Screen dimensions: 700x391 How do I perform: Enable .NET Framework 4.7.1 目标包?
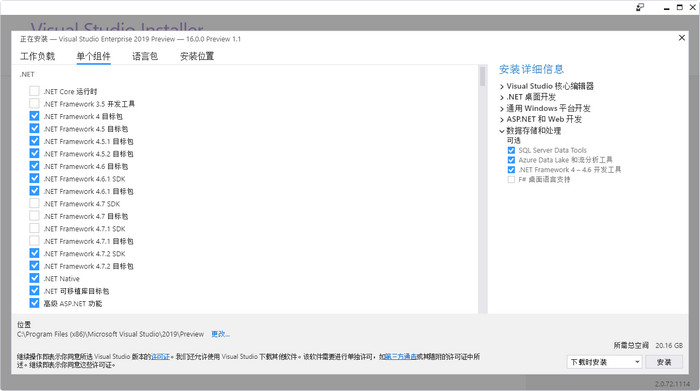(34, 241)
